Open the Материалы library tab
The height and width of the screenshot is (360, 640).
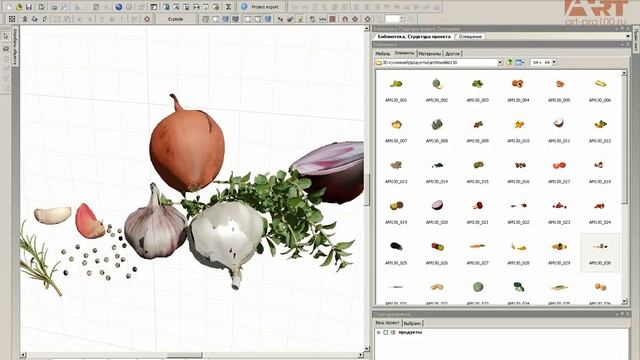(430, 53)
